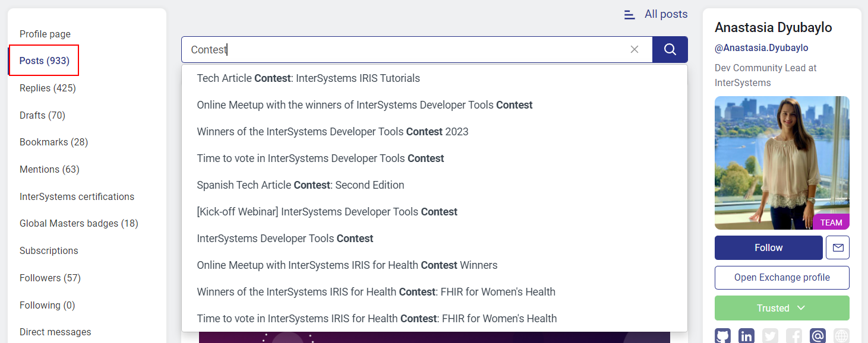Clear the search field with X
868x343 pixels.
pyautogui.click(x=635, y=50)
